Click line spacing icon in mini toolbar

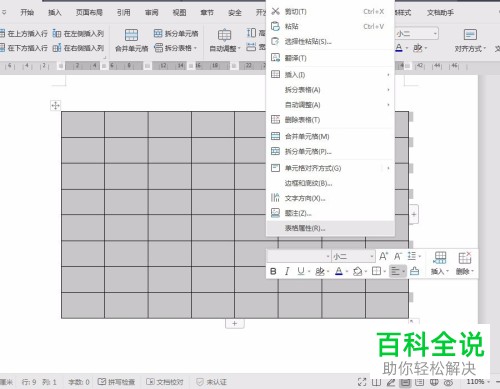coord(412,256)
